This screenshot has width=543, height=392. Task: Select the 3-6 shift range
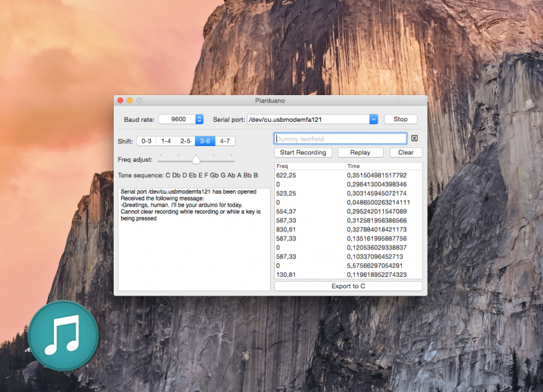pyautogui.click(x=205, y=141)
